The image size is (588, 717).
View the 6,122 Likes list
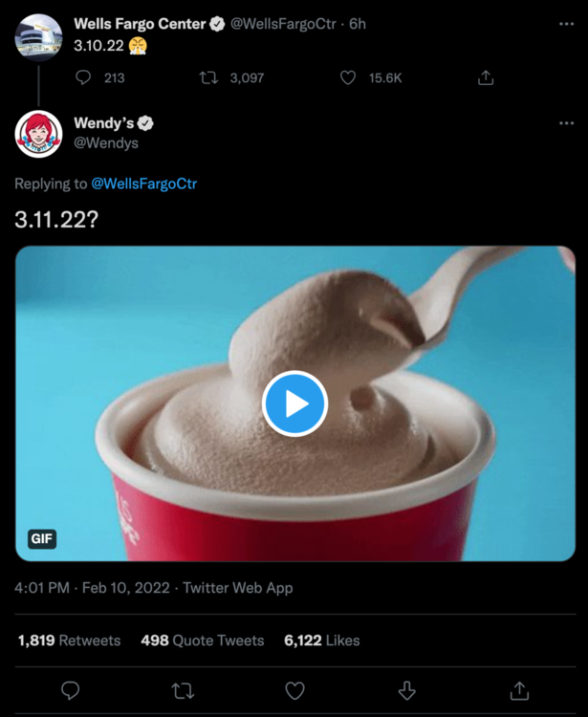[319, 641]
